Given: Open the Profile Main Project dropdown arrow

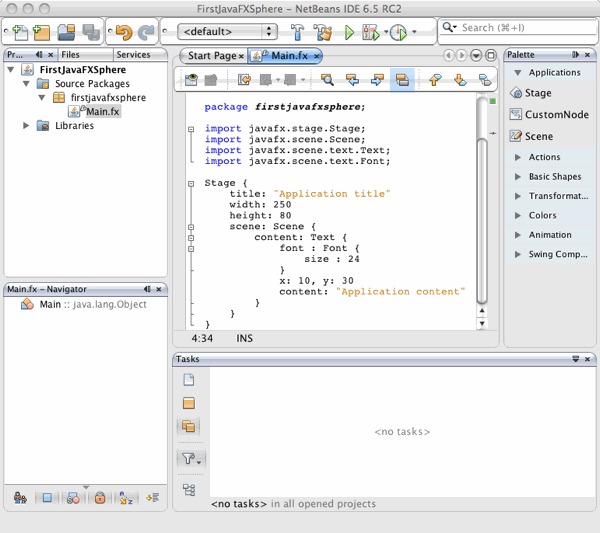Looking at the screenshot, I should pyautogui.click(x=414, y=32).
